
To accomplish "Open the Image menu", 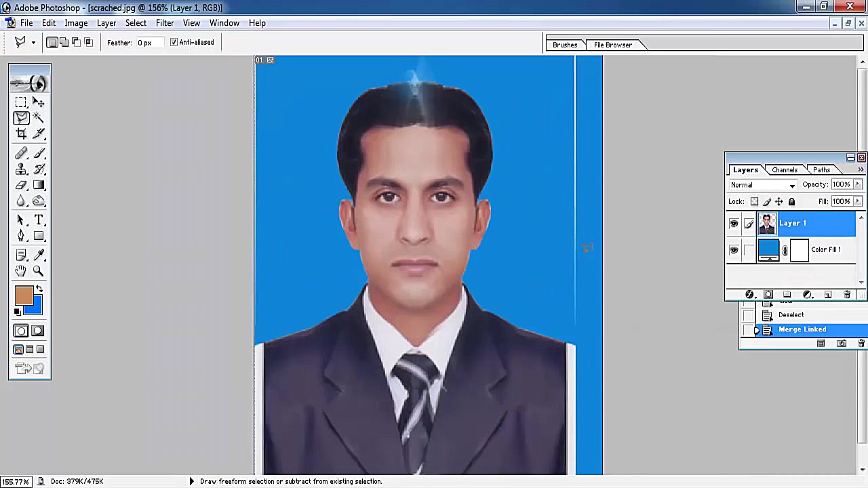I will click(x=76, y=23).
